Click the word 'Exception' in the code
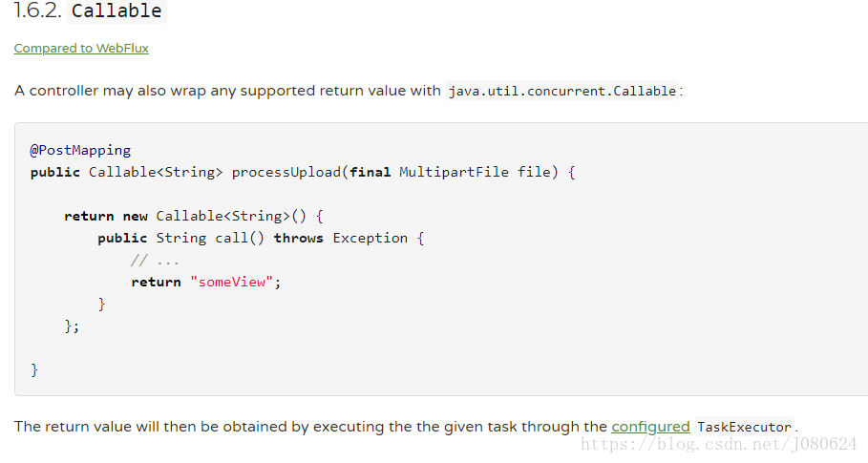The image size is (868, 463). point(370,238)
